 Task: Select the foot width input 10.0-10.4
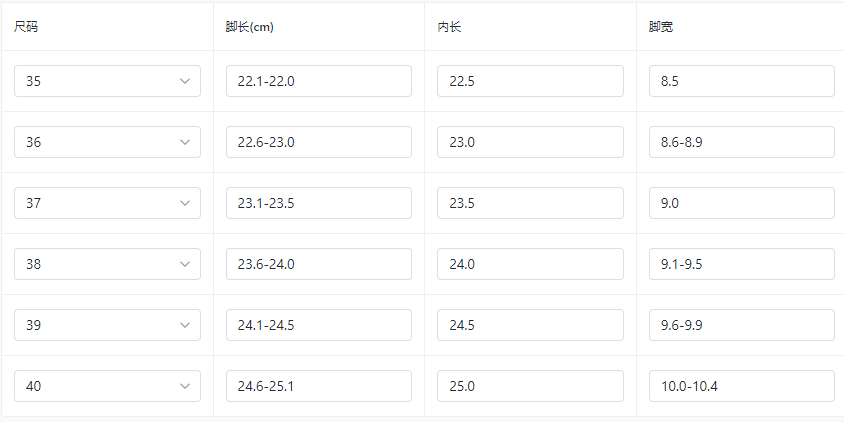741,386
